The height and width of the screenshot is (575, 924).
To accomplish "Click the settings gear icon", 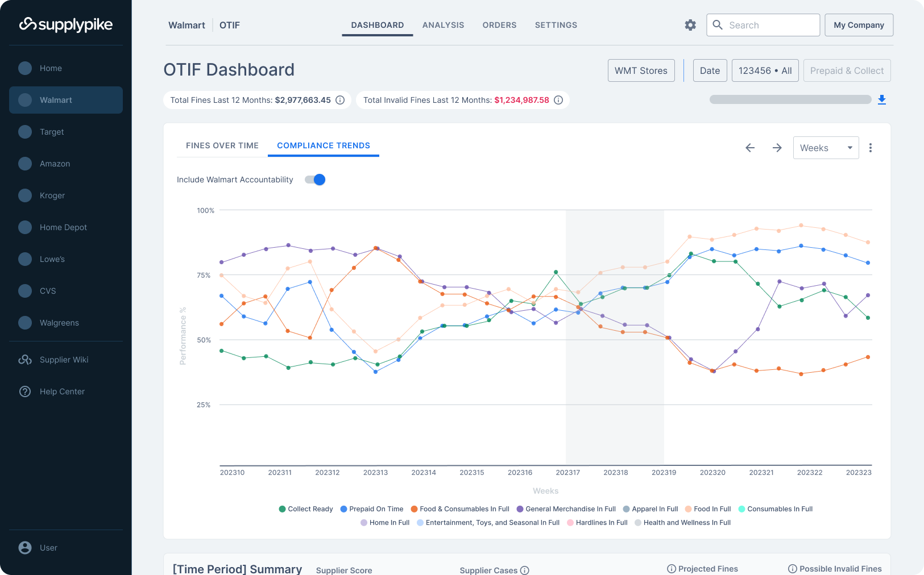I will click(690, 25).
